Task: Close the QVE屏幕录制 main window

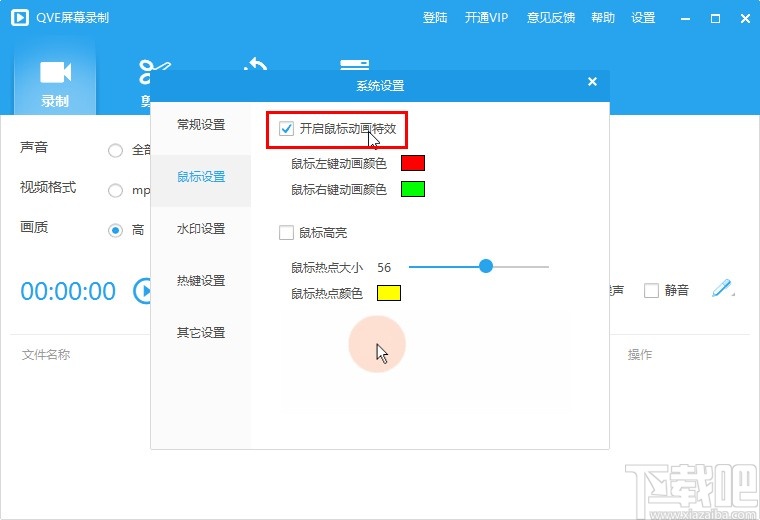Action: pyautogui.click(x=745, y=19)
